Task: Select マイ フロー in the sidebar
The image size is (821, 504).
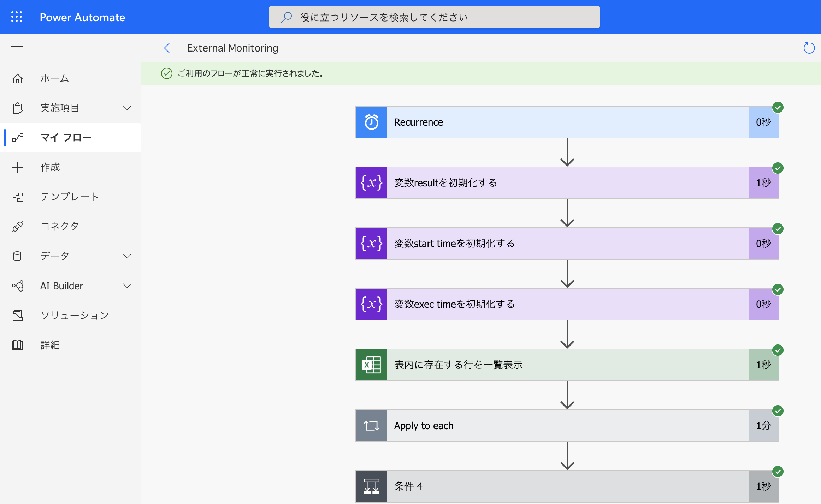Action: click(x=70, y=138)
